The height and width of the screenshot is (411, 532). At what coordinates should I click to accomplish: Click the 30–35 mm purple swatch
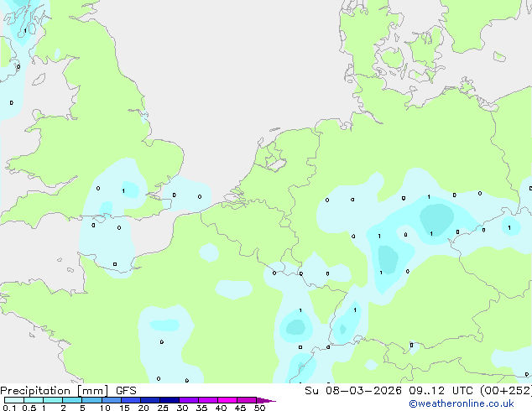(x=188, y=400)
